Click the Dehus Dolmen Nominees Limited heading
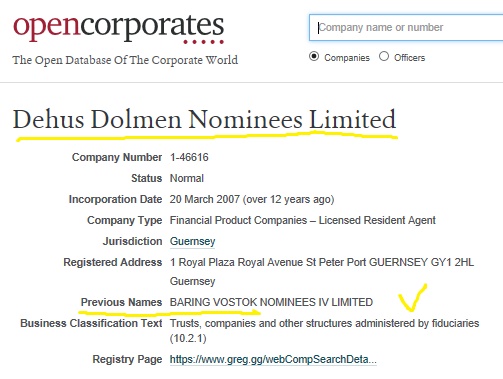Image resolution: width=503 pixels, height=379 pixels. pos(204,119)
